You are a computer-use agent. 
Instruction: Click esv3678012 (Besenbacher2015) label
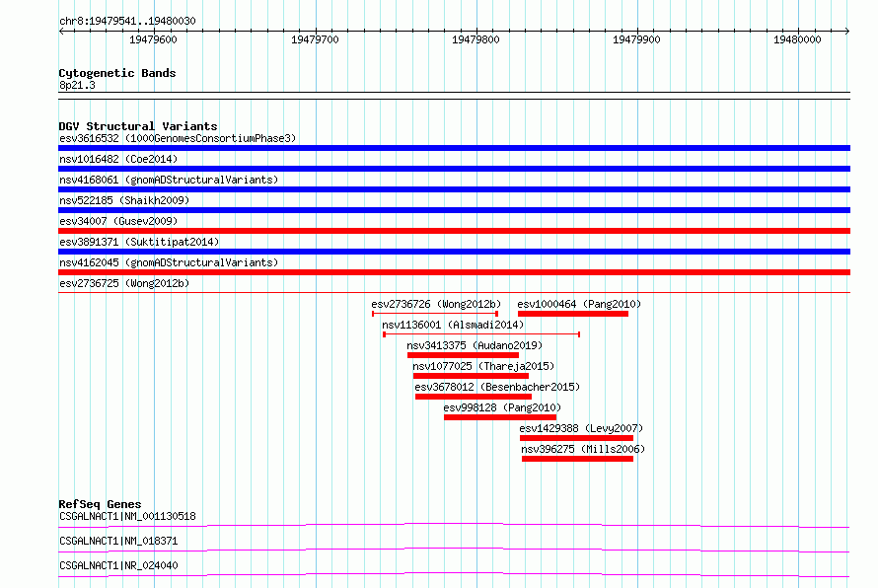click(497, 387)
